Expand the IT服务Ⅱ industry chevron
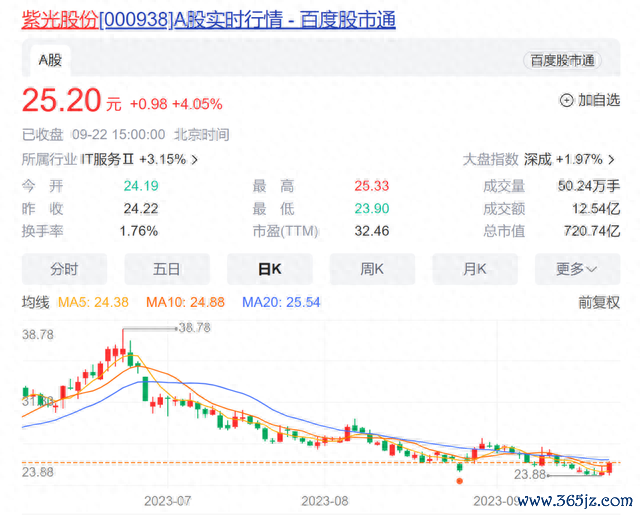 click(195, 160)
